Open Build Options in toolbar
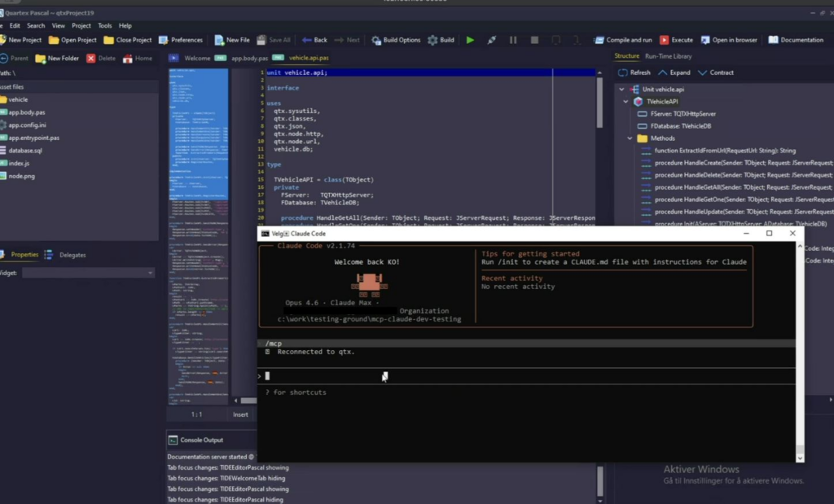This screenshot has width=834, height=504. [396, 40]
